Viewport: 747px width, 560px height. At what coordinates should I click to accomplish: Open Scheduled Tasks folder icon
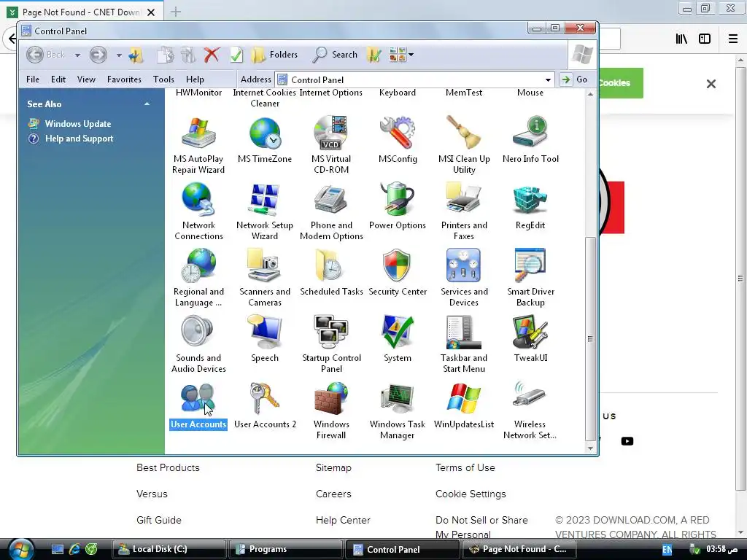pos(331,265)
